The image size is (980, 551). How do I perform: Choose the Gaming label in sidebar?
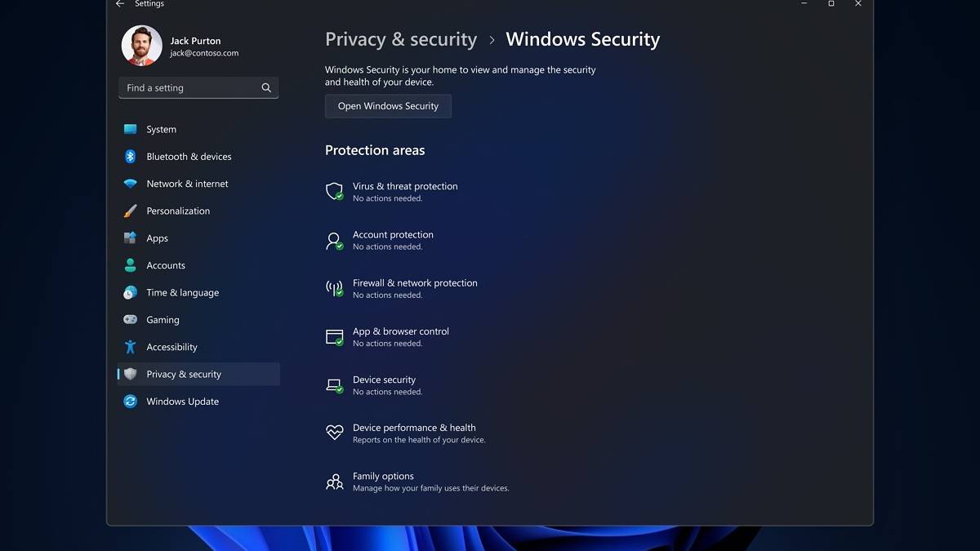[163, 320]
